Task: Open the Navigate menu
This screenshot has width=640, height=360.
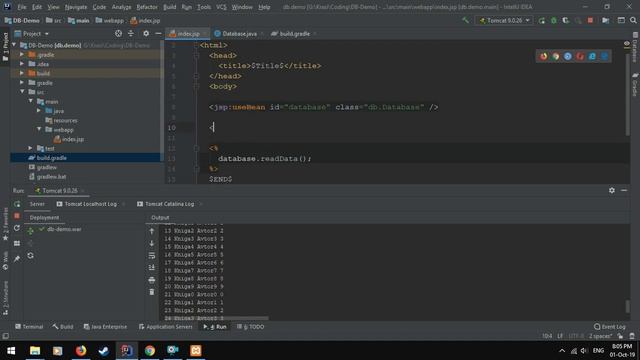Action: pyautogui.click(x=76, y=7)
